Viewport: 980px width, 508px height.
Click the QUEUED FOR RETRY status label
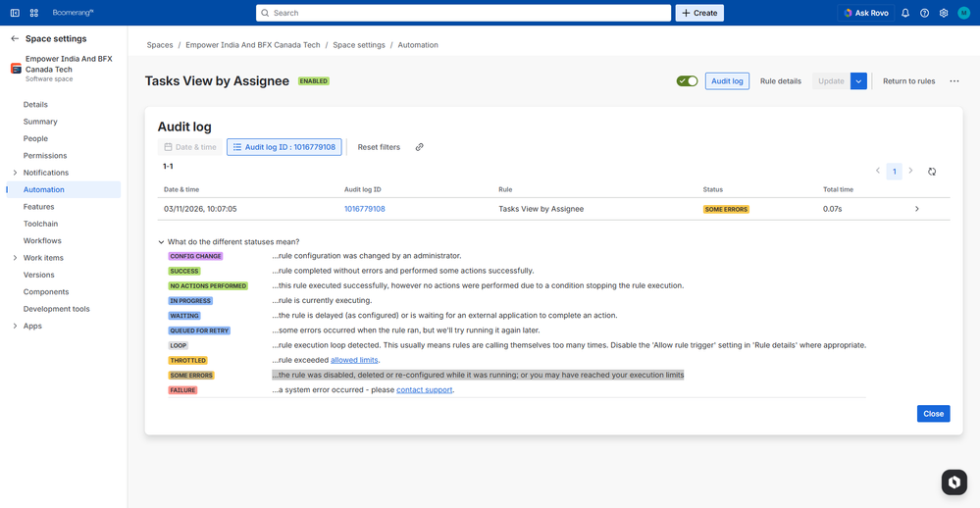[199, 330]
